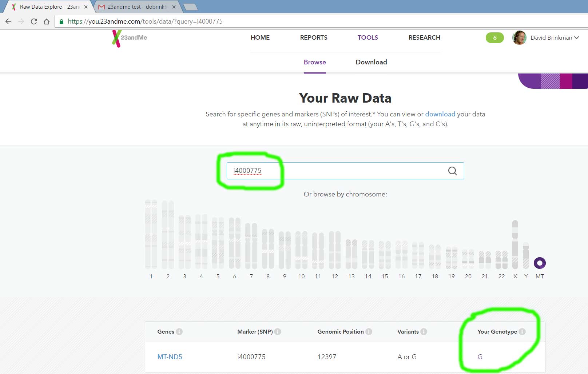Switch to the Download tab
Screen dimensions: 588x374
click(x=371, y=62)
